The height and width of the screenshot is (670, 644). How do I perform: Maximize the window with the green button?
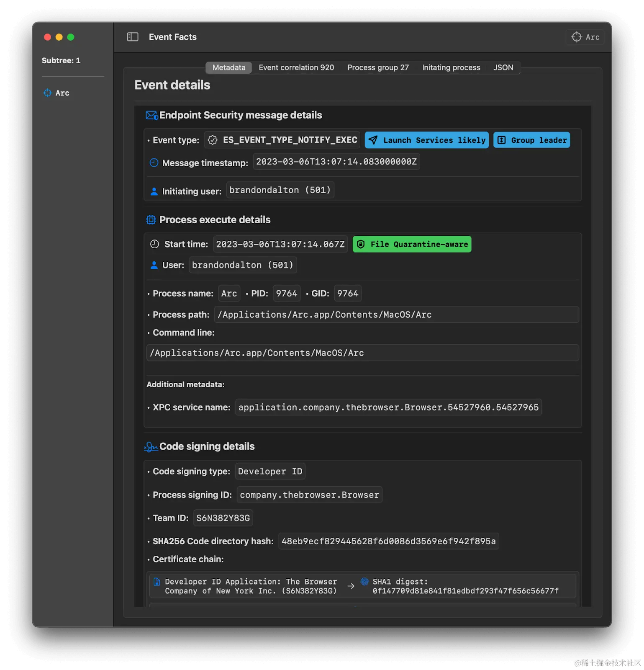[x=71, y=37]
